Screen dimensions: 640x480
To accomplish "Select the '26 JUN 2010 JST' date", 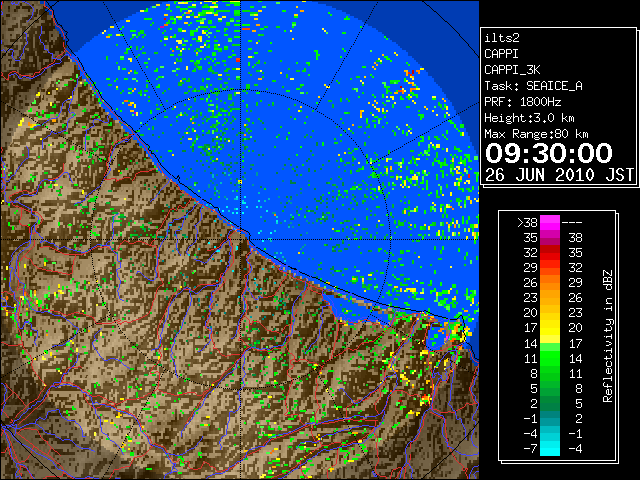I will [559, 175].
